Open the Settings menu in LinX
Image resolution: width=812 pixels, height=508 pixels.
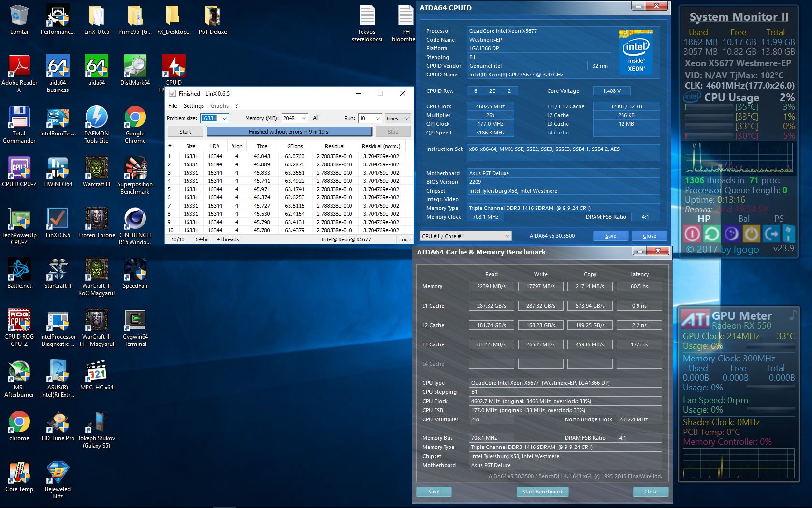coord(194,106)
